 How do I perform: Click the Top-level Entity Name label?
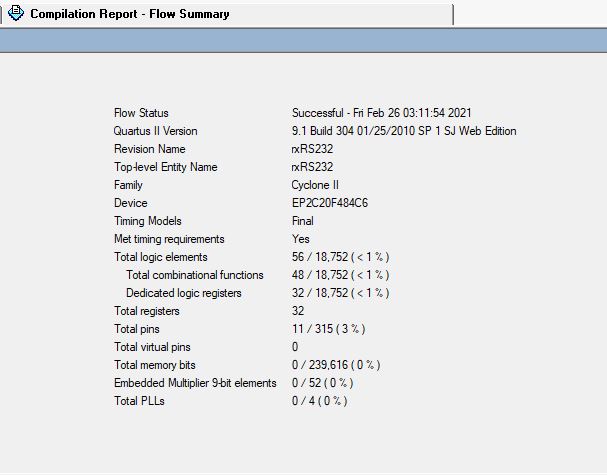165,167
